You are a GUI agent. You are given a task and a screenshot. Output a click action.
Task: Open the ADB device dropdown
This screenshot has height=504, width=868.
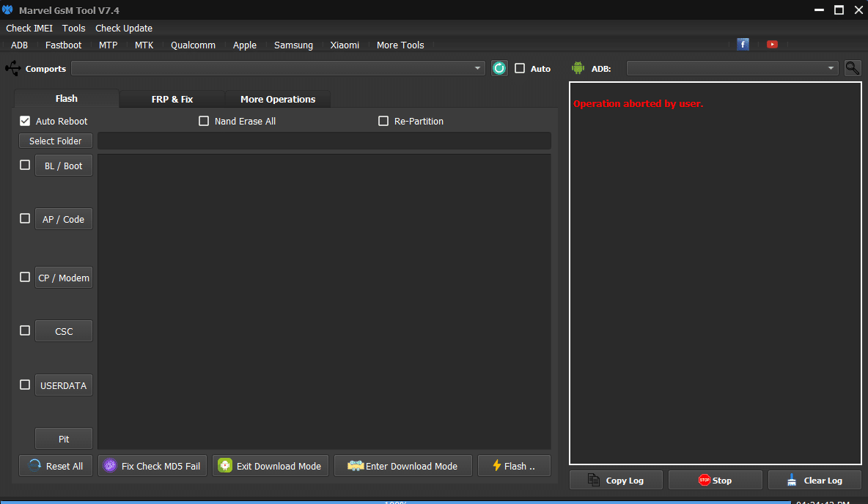coord(831,68)
